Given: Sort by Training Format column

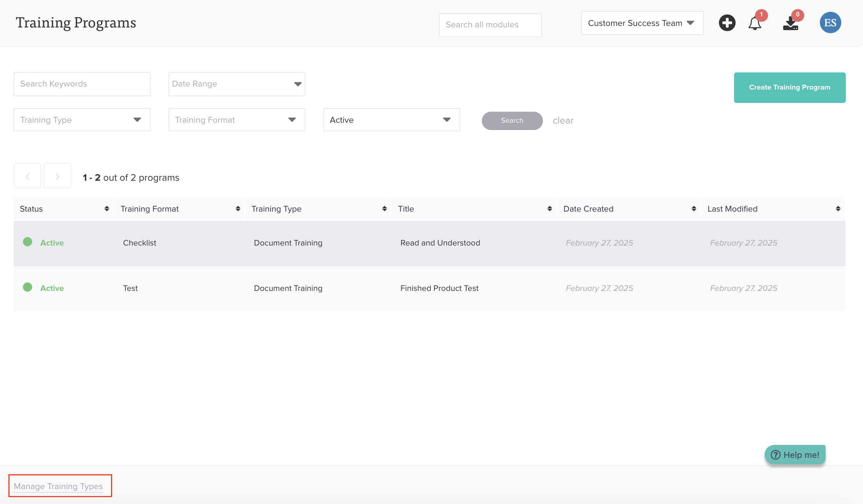Looking at the screenshot, I should (238, 209).
